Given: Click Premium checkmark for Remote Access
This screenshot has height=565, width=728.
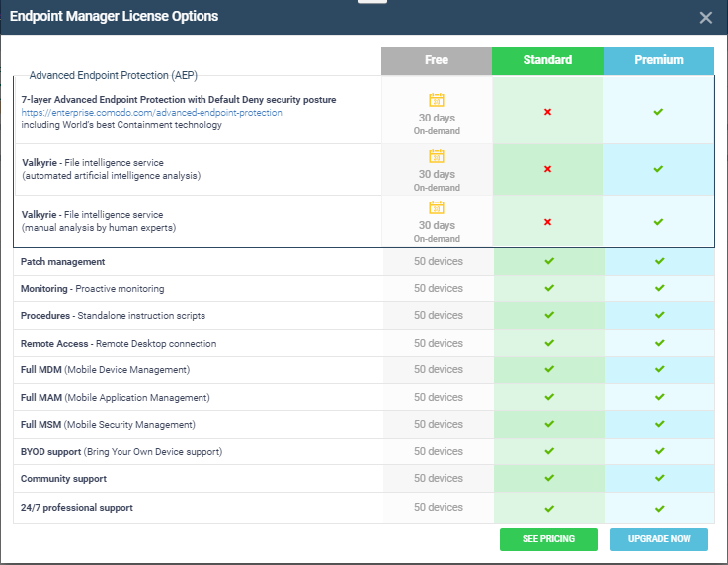Looking at the screenshot, I should coord(660,343).
